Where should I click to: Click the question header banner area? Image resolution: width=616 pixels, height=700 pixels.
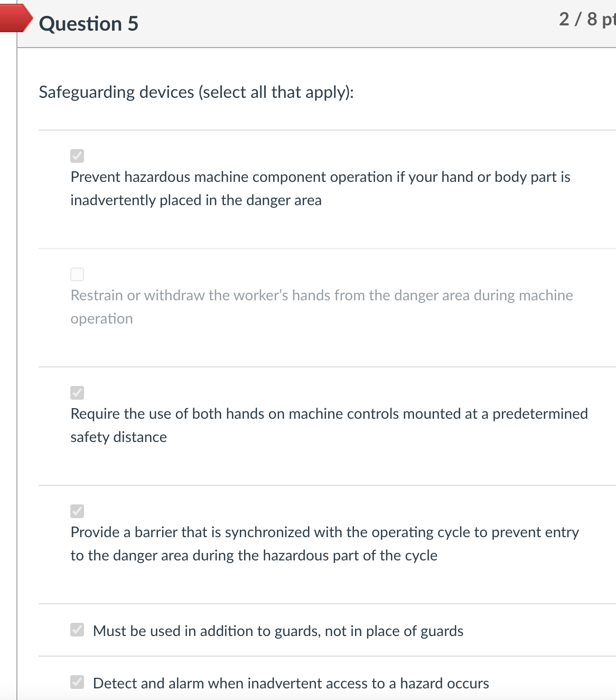(317, 23)
